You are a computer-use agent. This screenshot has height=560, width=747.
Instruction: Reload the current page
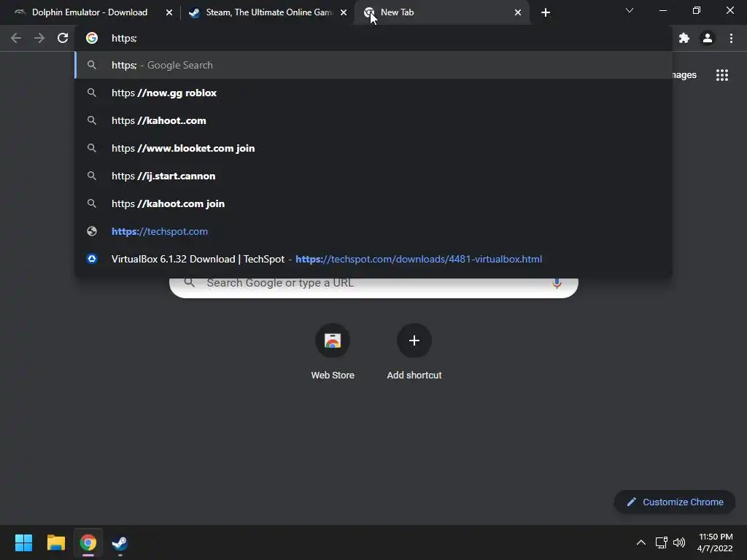[63, 38]
